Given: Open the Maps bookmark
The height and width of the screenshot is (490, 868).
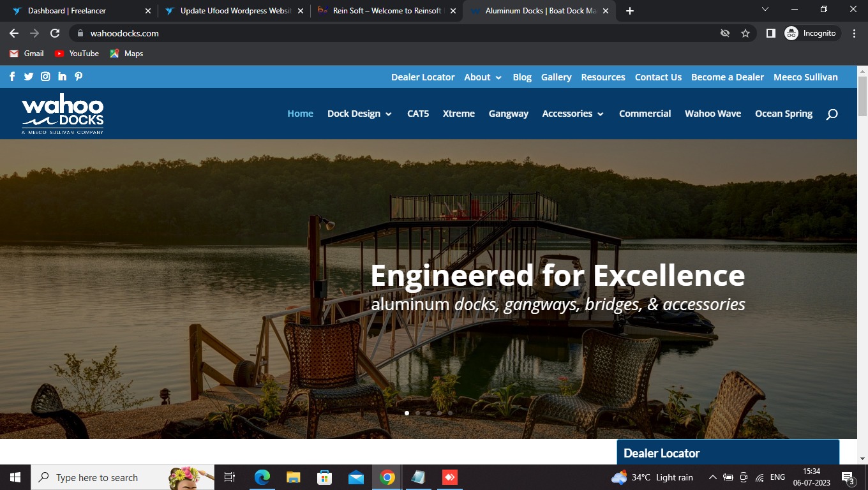Looking at the screenshot, I should click(x=126, y=54).
